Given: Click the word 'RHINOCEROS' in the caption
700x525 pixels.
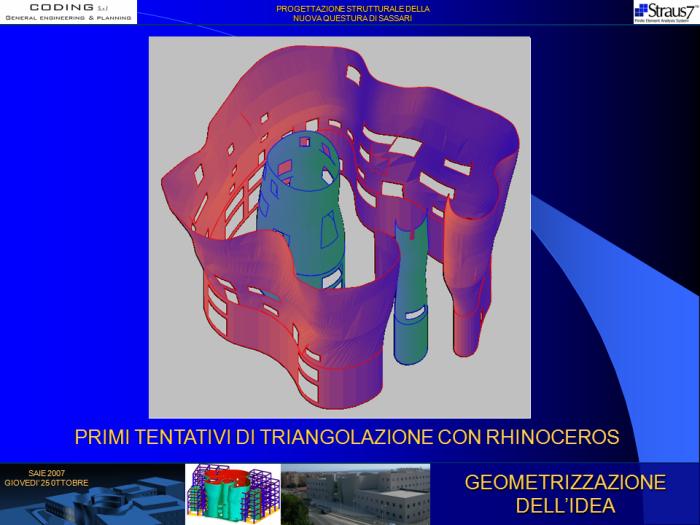Looking at the screenshot, I should [x=556, y=437].
